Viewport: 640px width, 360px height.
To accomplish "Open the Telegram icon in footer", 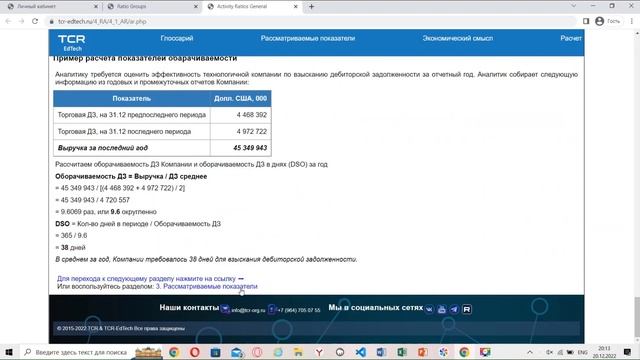I will [x=454, y=309].
